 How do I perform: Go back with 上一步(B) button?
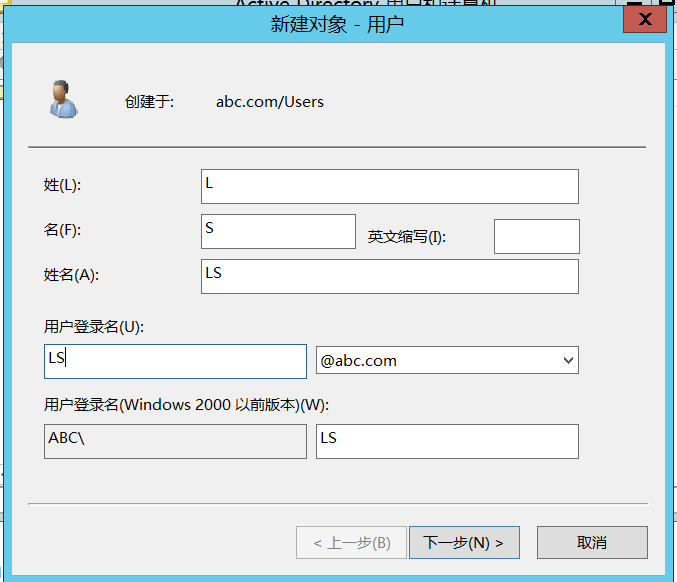pyautogui.click(x=351, y=542)
